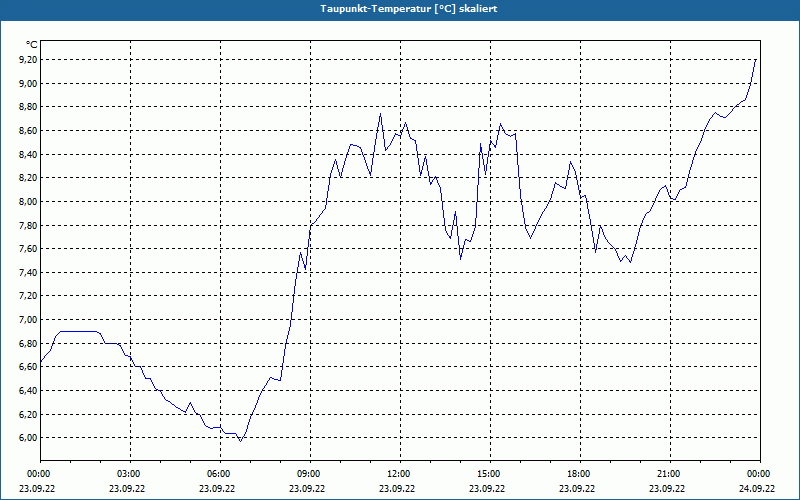
Task: Click the y-axis value '9,20'
Action: tap(29, 60)
